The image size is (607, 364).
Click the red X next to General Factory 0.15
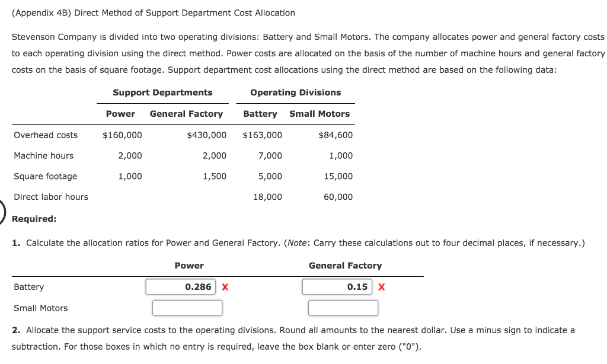click(381, 286)
